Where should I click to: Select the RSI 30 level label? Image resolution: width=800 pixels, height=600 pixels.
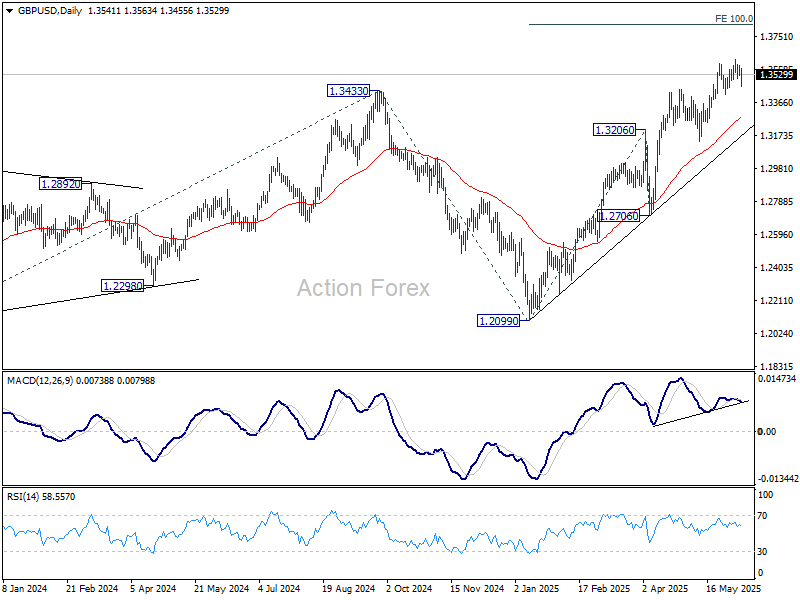coord(762,552)
